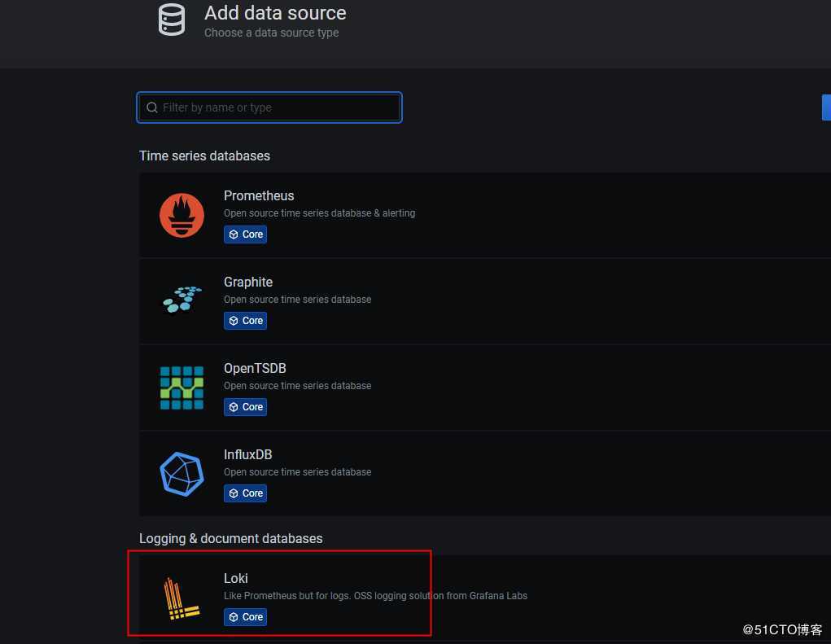Screen dimensions: 831x644
Task: Click the Add data source page title
Action: (275, 13)
